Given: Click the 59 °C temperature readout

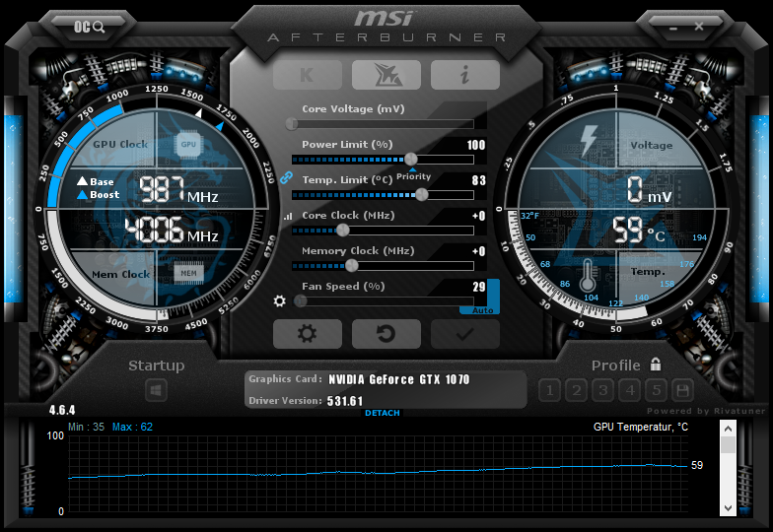Looking at the screenshot, I should [639, 231].
